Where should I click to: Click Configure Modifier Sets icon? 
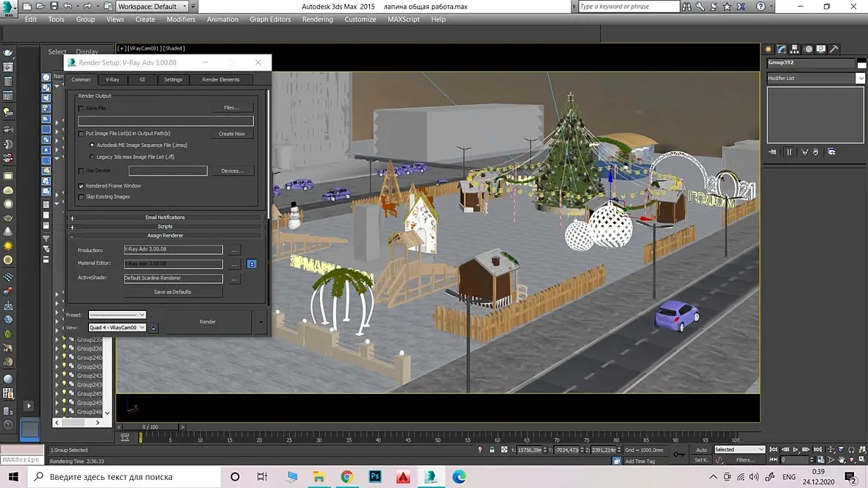[831, 152]
